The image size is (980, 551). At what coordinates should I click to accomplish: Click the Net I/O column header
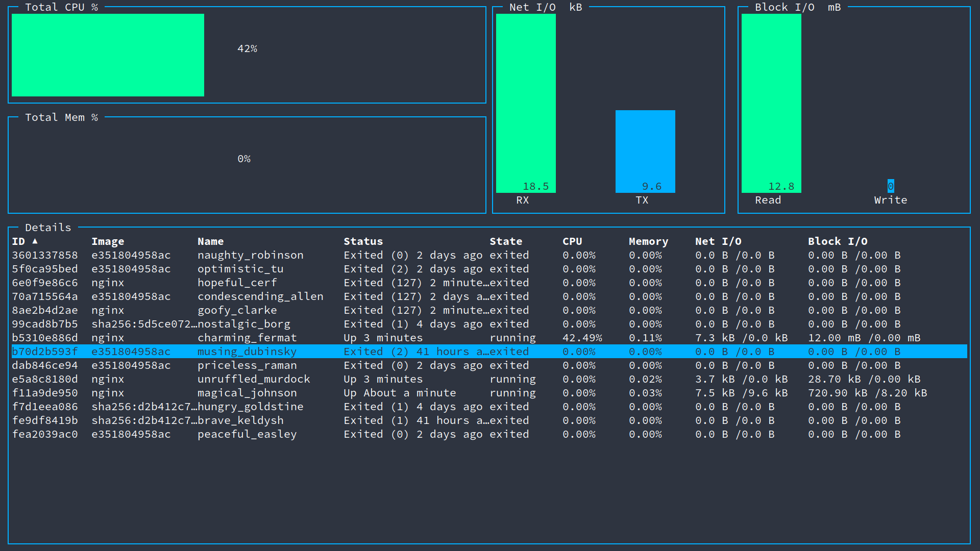[x=718, y=241]
